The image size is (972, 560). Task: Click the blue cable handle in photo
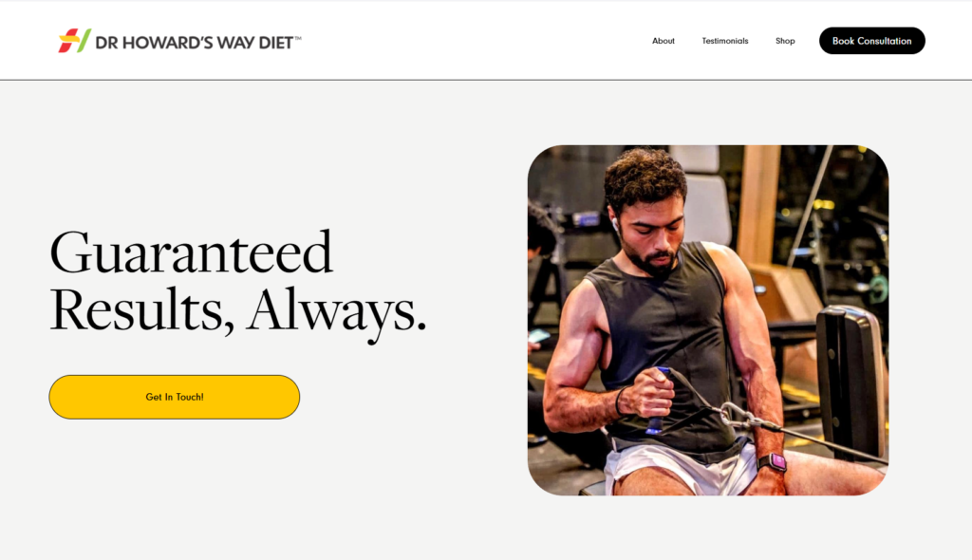[659, 400]
